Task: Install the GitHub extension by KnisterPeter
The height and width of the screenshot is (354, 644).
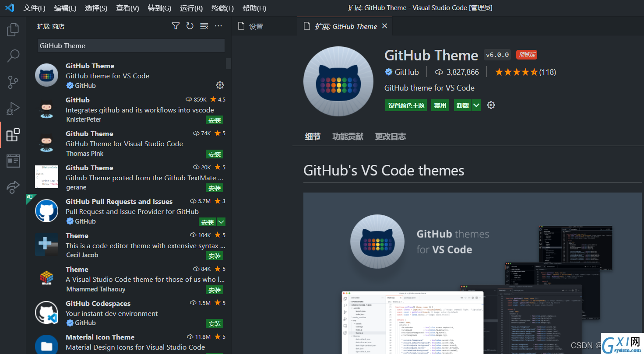Action: pyautogui.click(x=215, y=120)
